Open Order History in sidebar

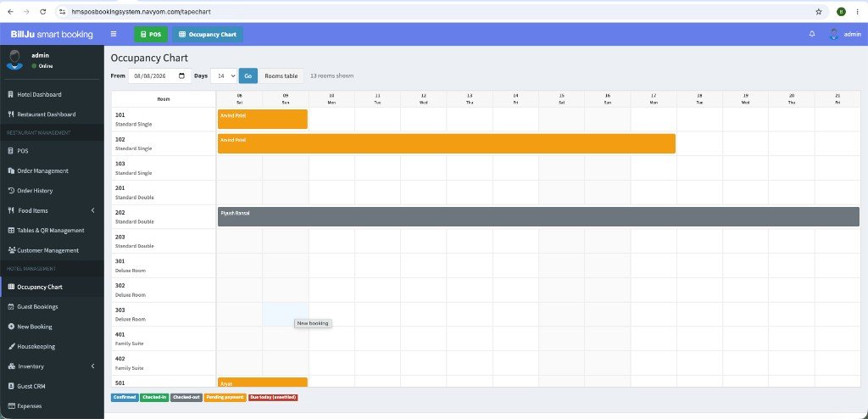coord(52,191)
